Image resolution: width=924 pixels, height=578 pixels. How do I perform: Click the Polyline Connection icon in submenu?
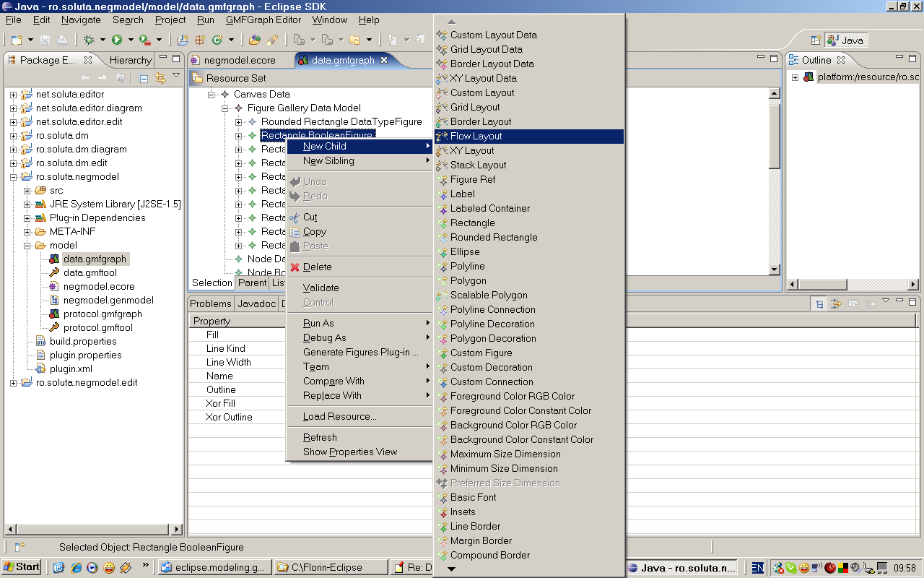pos(443,309)
